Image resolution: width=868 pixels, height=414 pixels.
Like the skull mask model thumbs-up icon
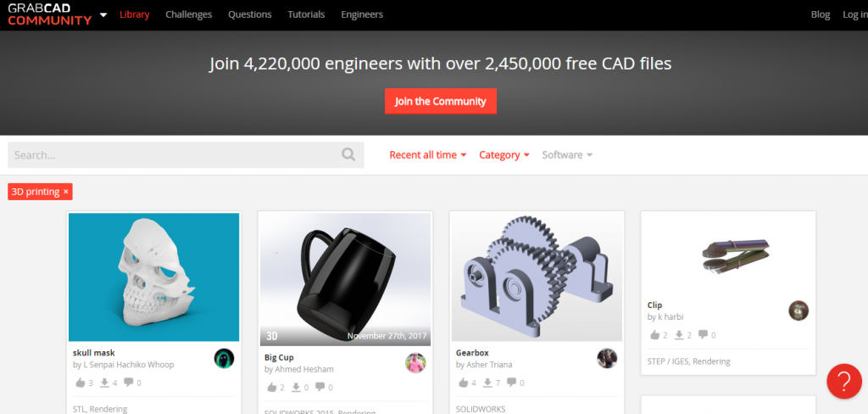[81, 383]
